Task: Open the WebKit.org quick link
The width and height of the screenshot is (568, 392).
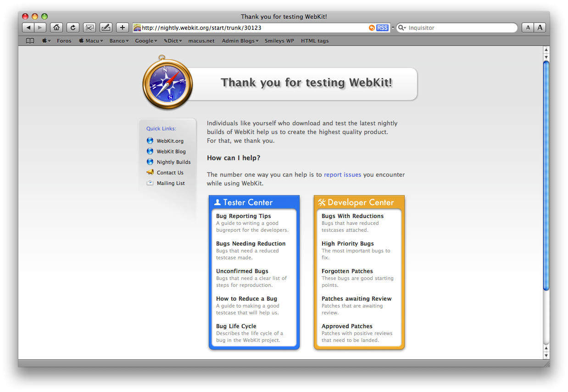Action: tap(170, 141)
